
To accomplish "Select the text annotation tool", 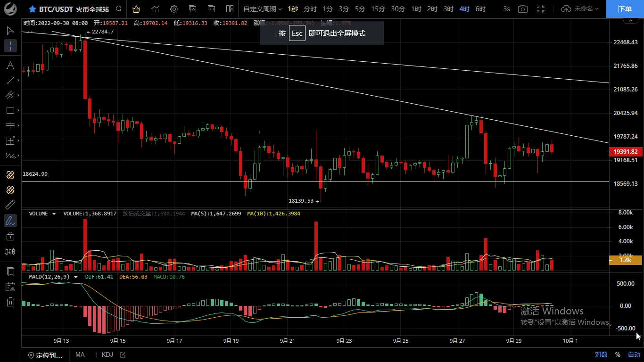I will [10, 65].
